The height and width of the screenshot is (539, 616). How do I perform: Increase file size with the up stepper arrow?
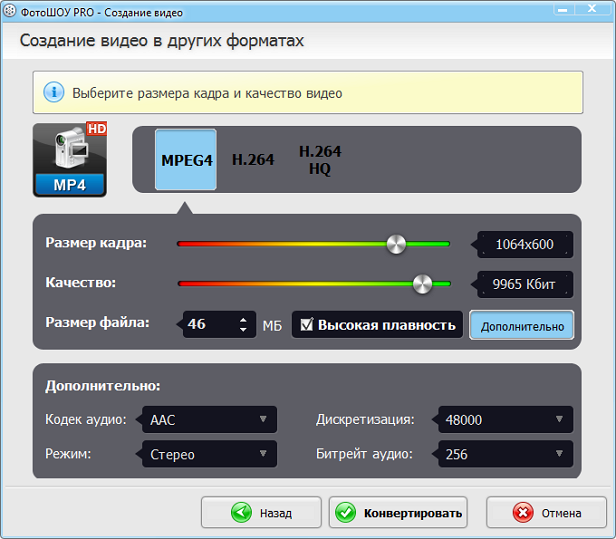pyautogui.click(x=244, y=319)
